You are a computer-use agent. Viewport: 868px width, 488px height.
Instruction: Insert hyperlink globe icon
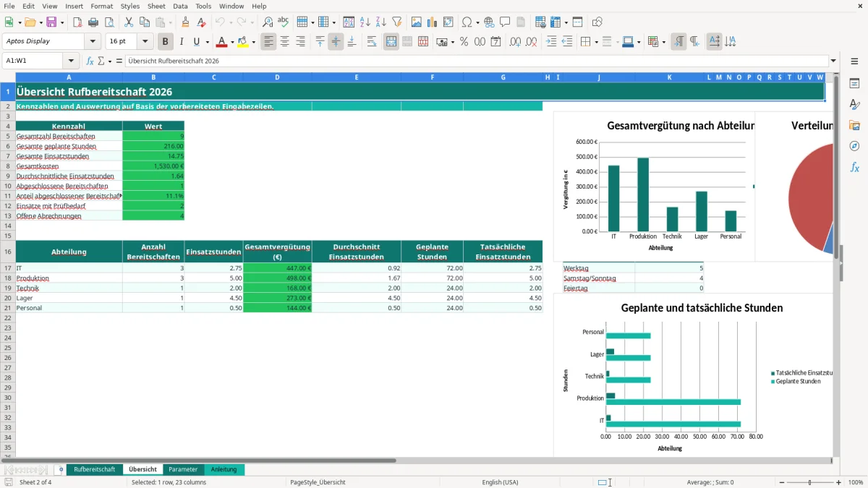pyautogui.click(x=489, y=22)
